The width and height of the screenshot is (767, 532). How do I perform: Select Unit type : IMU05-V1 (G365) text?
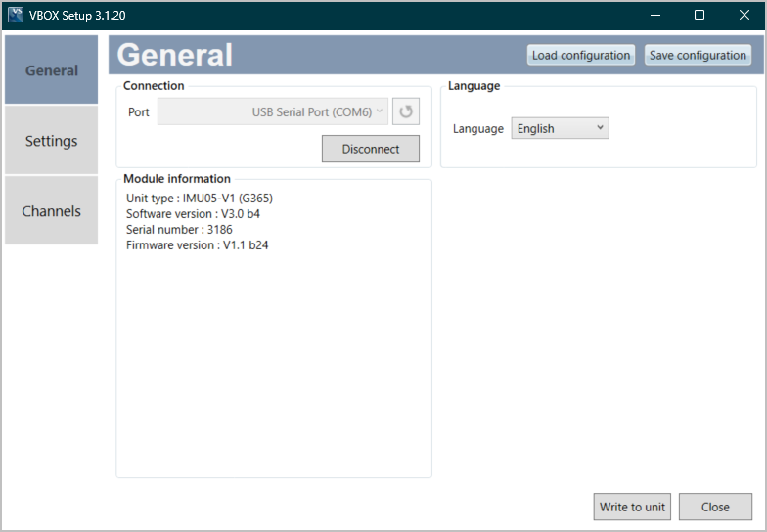tap(200, 198)
